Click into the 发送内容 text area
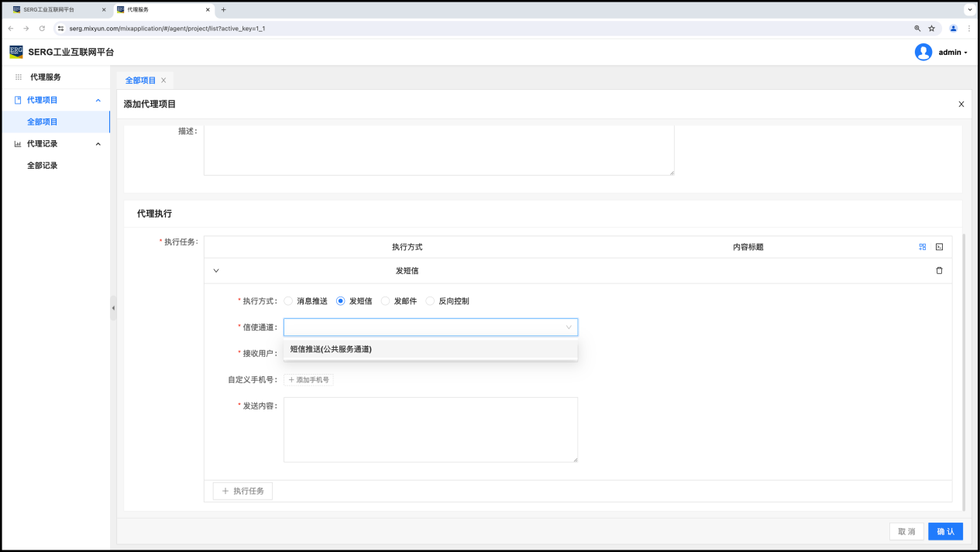 (430, 430)
